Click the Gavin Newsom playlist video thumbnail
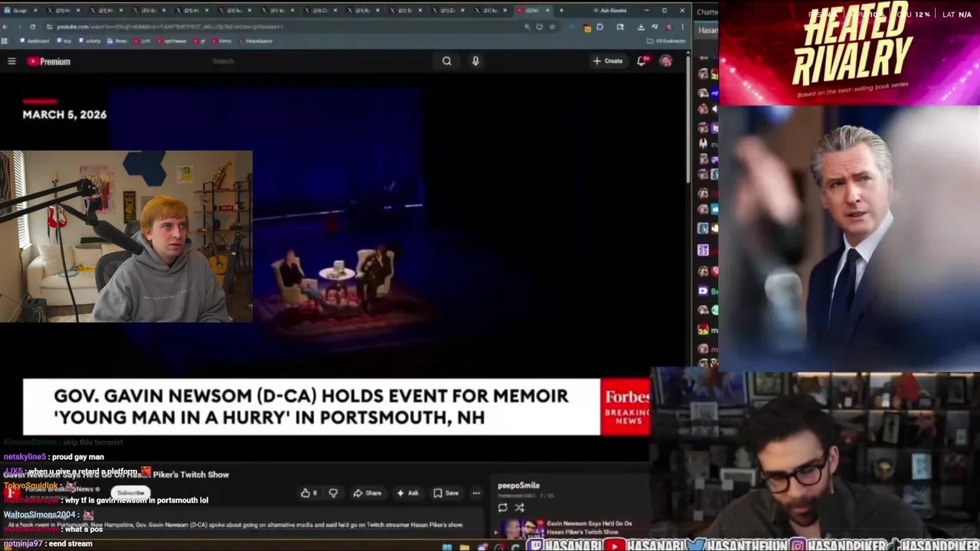The image size is (980, 551). coord(524,528)
